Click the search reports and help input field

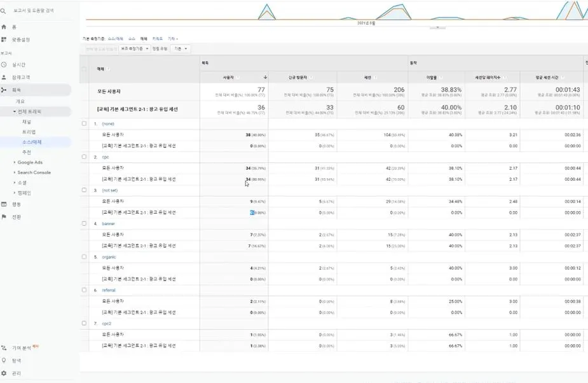pyautogui.click(x=34, y=11)
